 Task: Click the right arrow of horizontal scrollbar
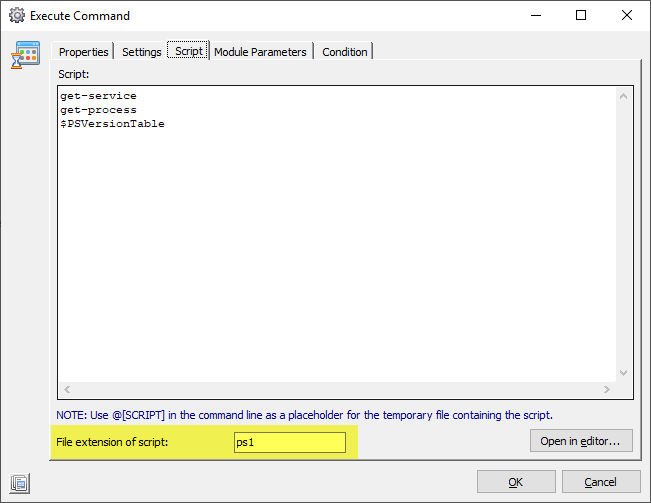pos(606,389)
